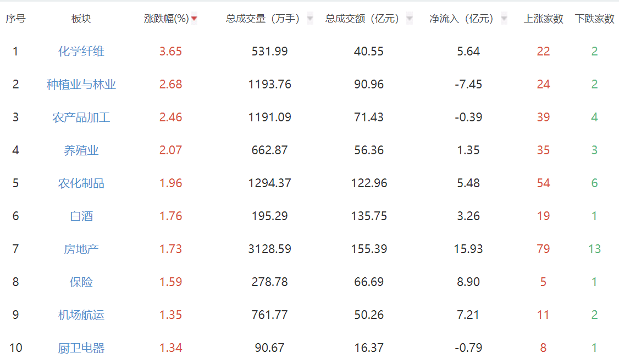Click the 上涨家数 column header

pos(543,19)
